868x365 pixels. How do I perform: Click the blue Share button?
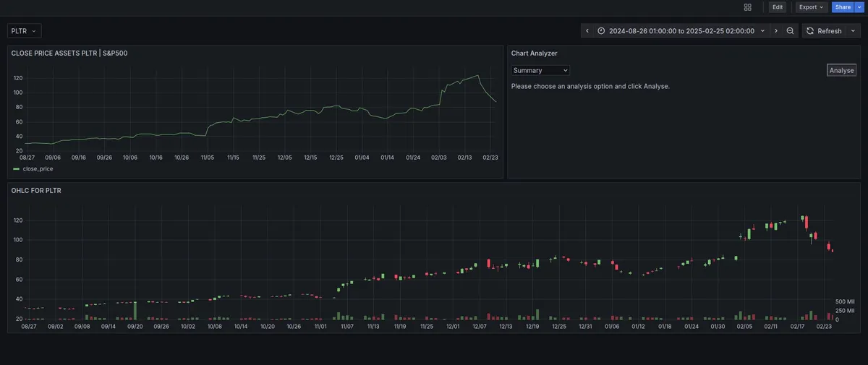tap(843, 7)
